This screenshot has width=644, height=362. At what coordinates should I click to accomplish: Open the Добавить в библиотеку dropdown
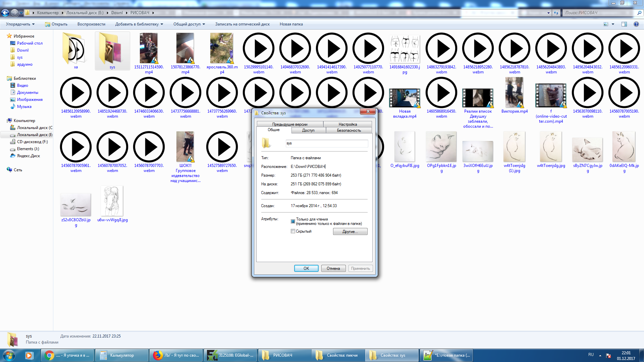point(139,24)
